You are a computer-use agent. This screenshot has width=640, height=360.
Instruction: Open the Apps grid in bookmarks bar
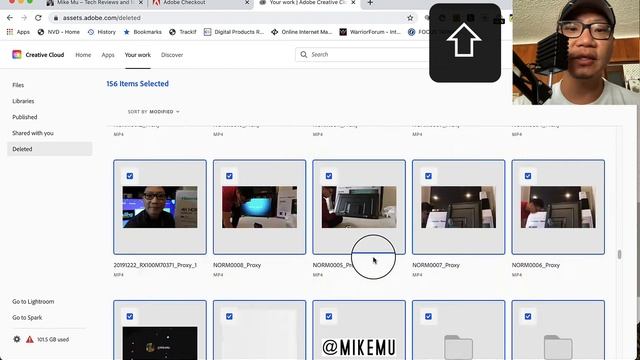[18, 32]
